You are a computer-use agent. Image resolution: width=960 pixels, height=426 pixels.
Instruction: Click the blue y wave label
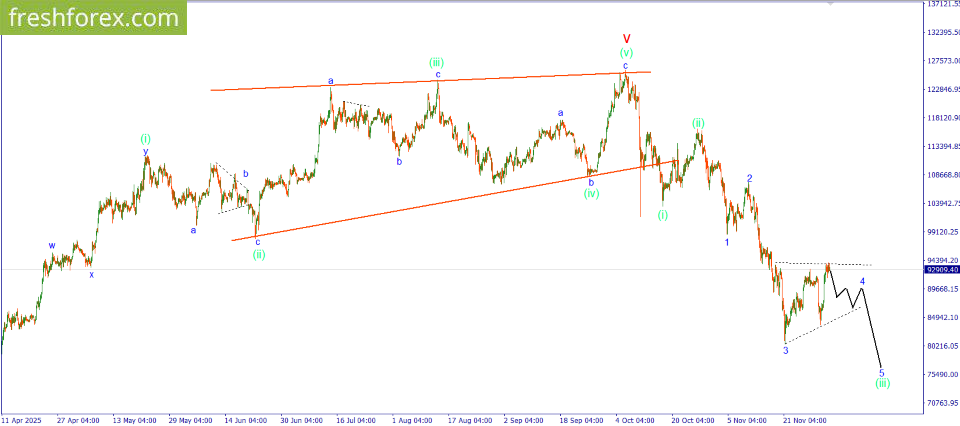(146, 152)
